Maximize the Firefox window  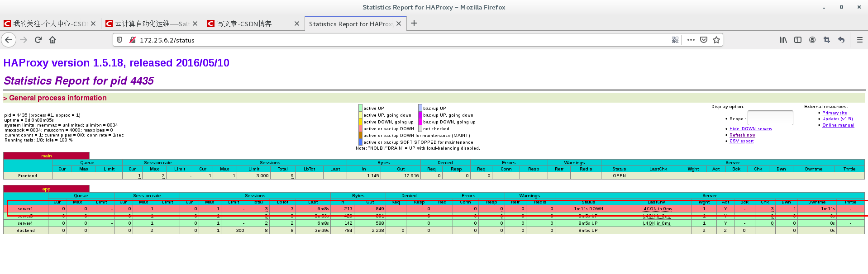tap(841, 7)
